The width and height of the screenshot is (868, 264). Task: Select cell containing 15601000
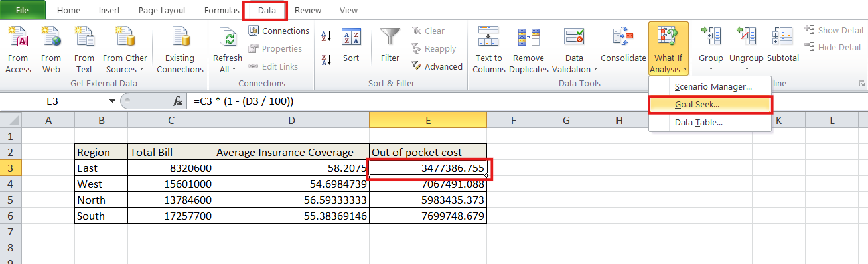(171, 184)
